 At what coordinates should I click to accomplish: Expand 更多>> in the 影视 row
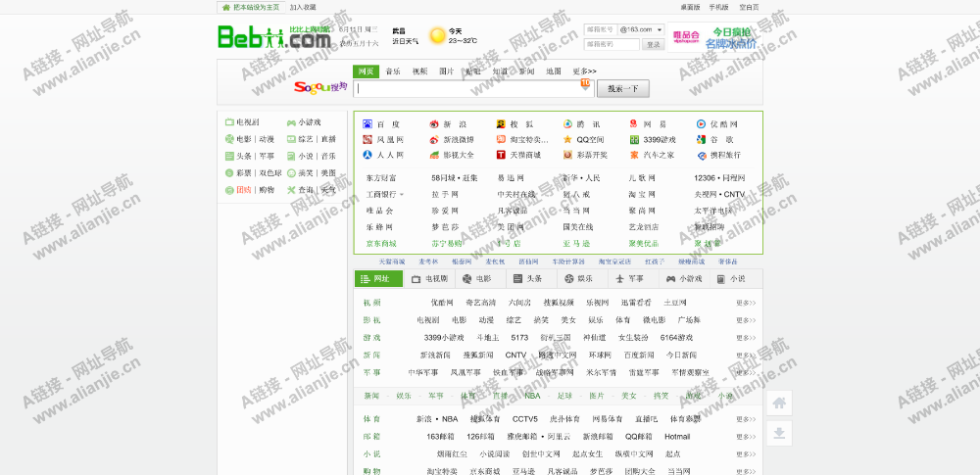[x=746, y=320]
